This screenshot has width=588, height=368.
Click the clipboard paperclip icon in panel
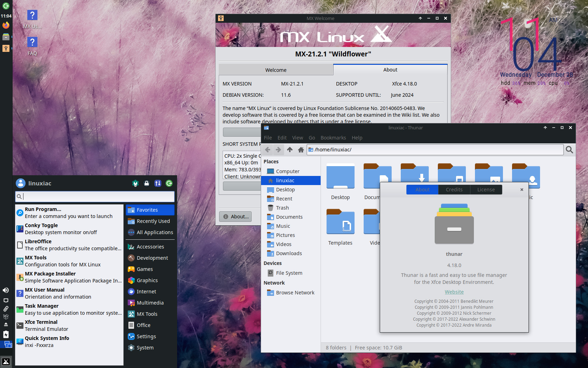pos(6,309)
